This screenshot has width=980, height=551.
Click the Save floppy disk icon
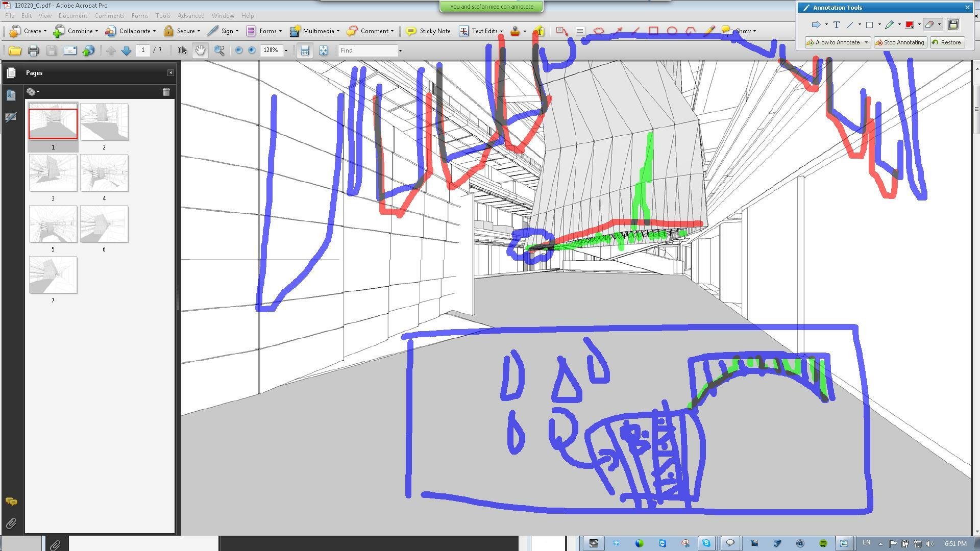(52, 51)
